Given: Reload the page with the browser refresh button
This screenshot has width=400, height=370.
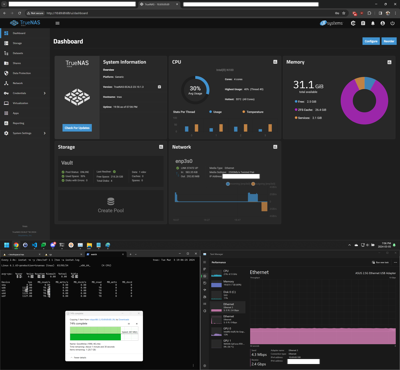Looking at the screenshot, I should point(20,13).
